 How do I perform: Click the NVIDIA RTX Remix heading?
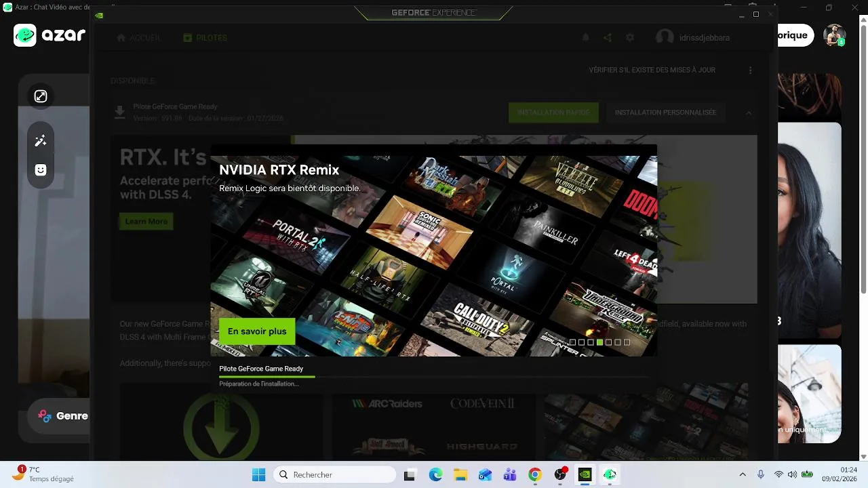click(x=279, y=170)
